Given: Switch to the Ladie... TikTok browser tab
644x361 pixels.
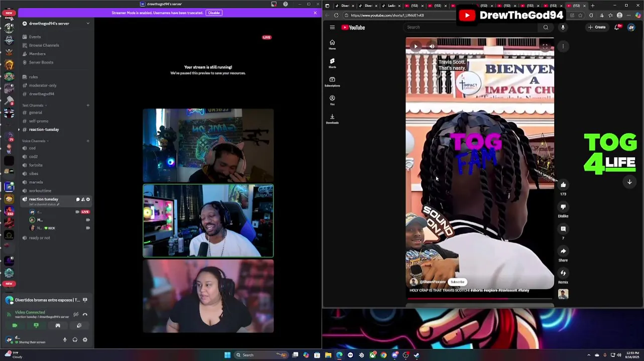Looking at the screenshot, I should click(x=391, y=6).
